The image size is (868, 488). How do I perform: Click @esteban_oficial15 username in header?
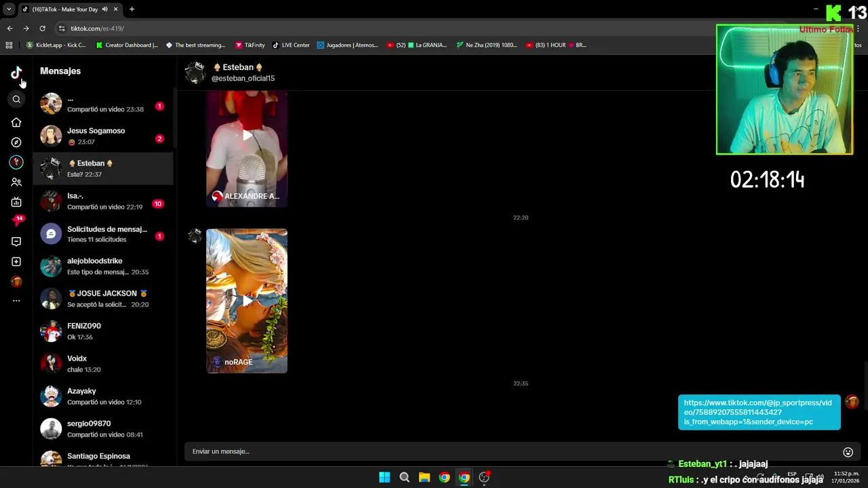click(x=243, y=79)
